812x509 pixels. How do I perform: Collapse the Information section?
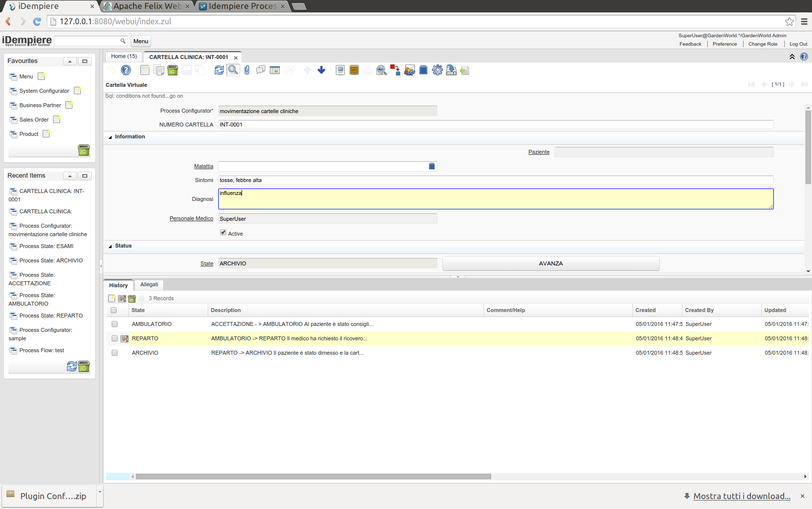110,137
